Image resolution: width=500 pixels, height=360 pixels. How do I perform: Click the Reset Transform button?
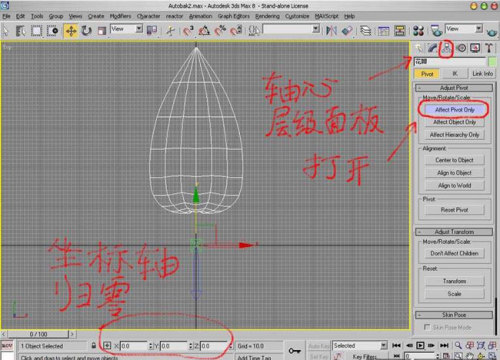(x=455, y=281)
